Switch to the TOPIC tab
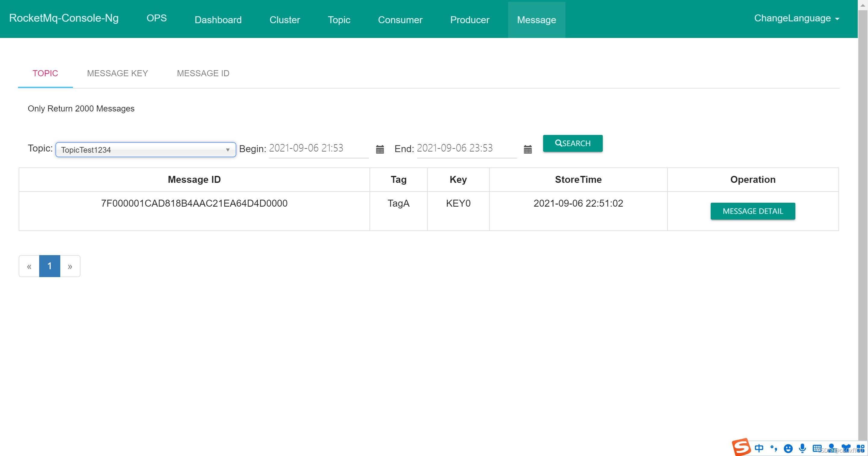This screenshot has height=456, width=868. [45, 73]
